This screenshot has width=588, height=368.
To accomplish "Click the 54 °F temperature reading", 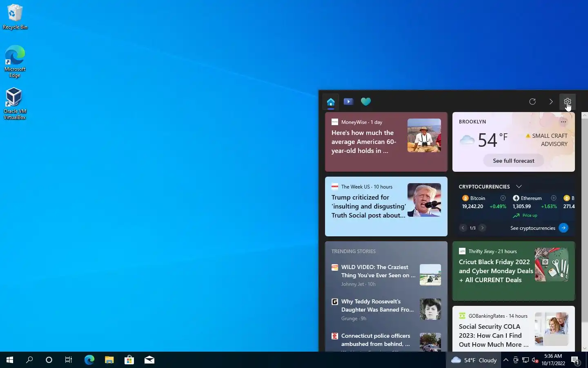I will 493,140.
